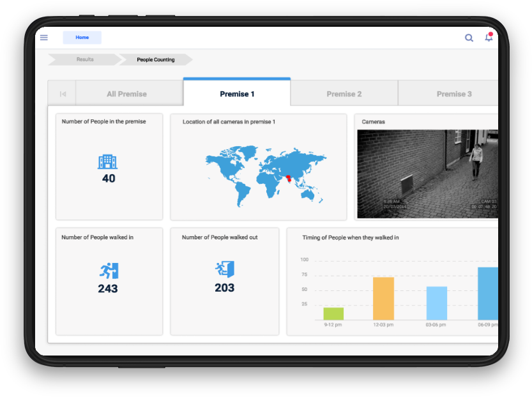
Task: Click the 203 walked-out count
Action: click(x=224, y=288)
